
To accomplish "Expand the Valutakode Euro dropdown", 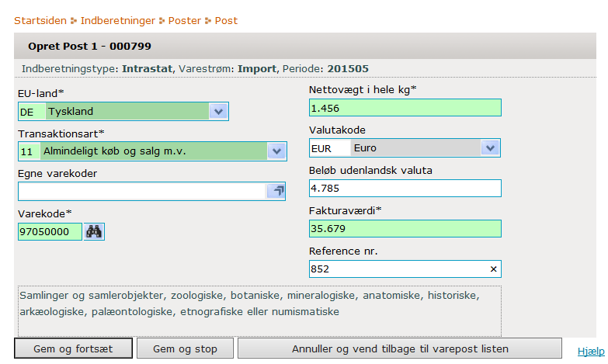I will [490, 147].
